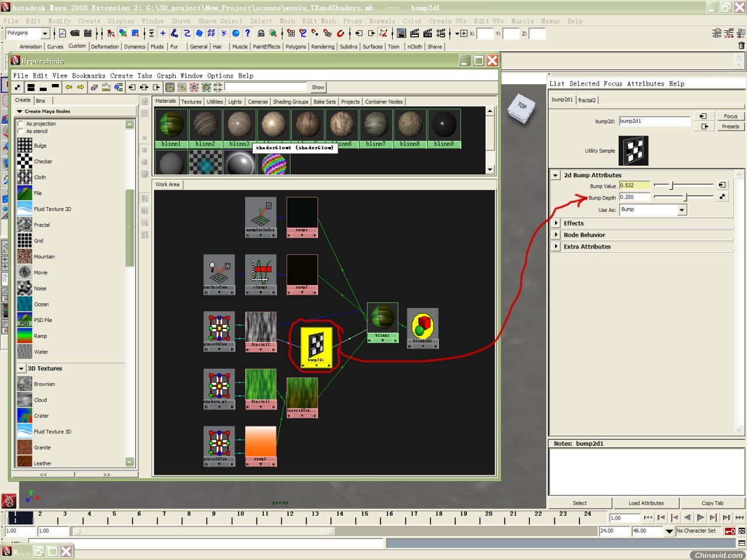Click the question mark help icon in status line
The height and width of the screenshot is (560, 747).
coord(247,33)
